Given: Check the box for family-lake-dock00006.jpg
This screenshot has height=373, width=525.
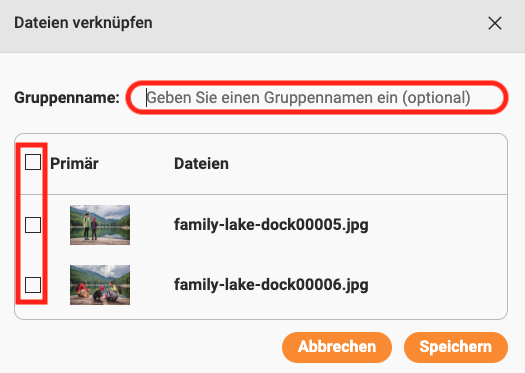Looking at the screenshot, I should pos(33,285).
